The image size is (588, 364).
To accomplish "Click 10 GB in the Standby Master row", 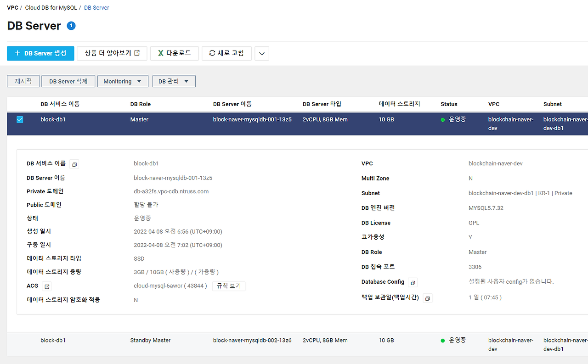I will [x=386, y=341].
